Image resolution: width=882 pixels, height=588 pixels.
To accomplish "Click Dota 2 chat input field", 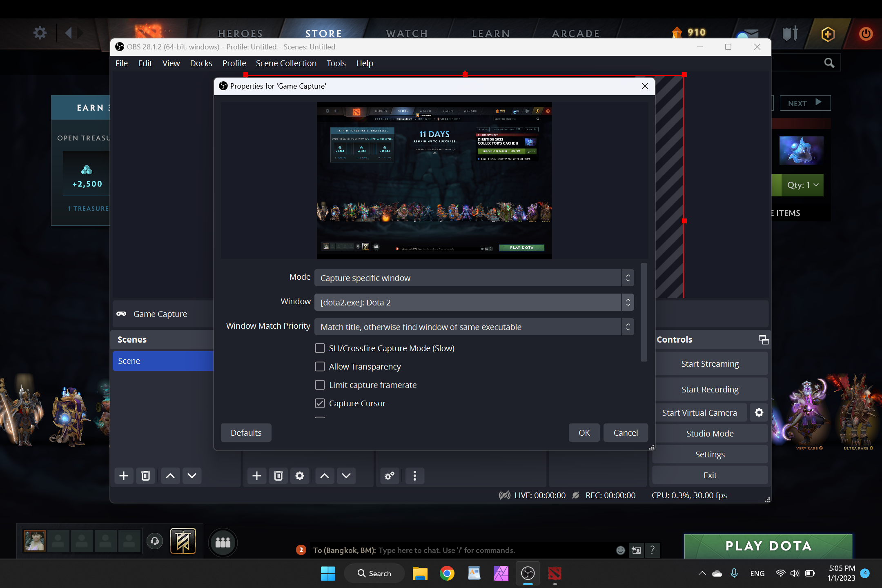I will 461,550.
